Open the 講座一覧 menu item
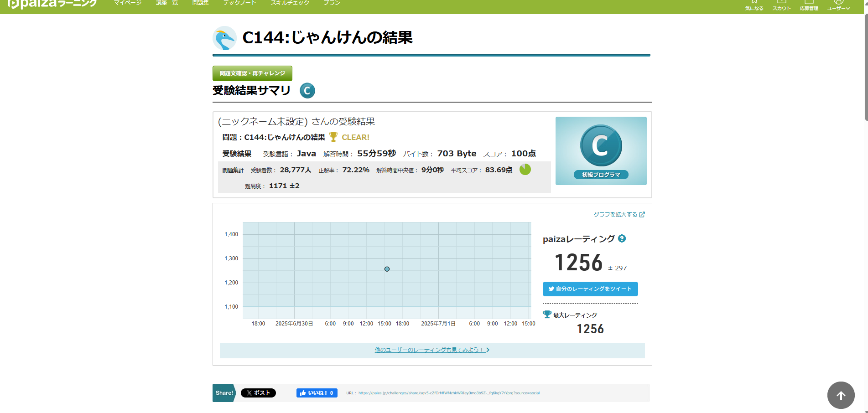The height and width of the screenshot is (413, 868). [x=167, y=3]
